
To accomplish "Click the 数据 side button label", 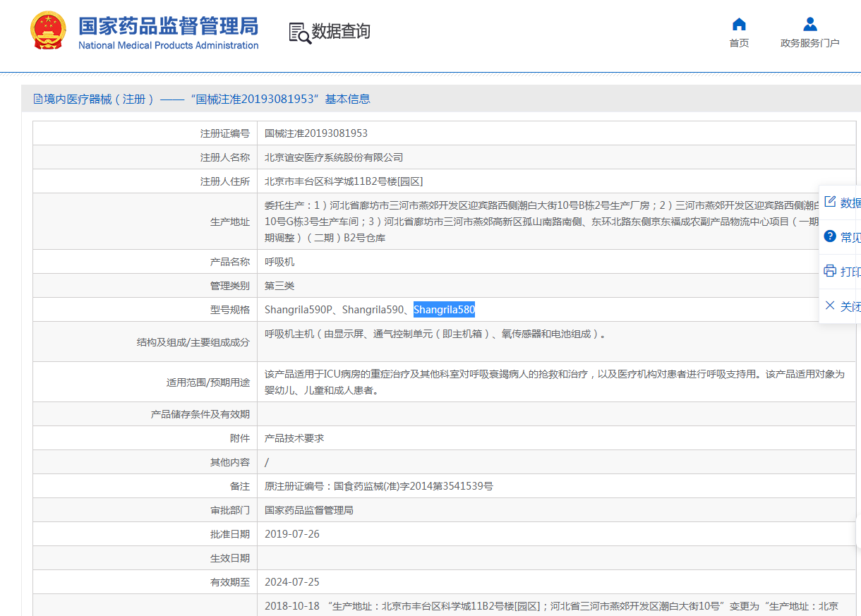I will tap(850, 203).
